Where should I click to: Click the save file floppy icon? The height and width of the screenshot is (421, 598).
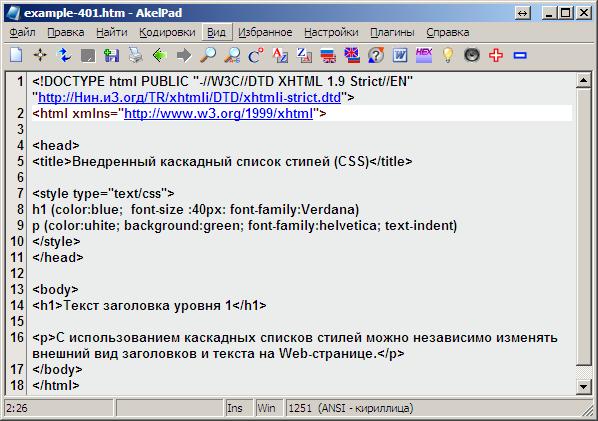[x=112, y=56]
